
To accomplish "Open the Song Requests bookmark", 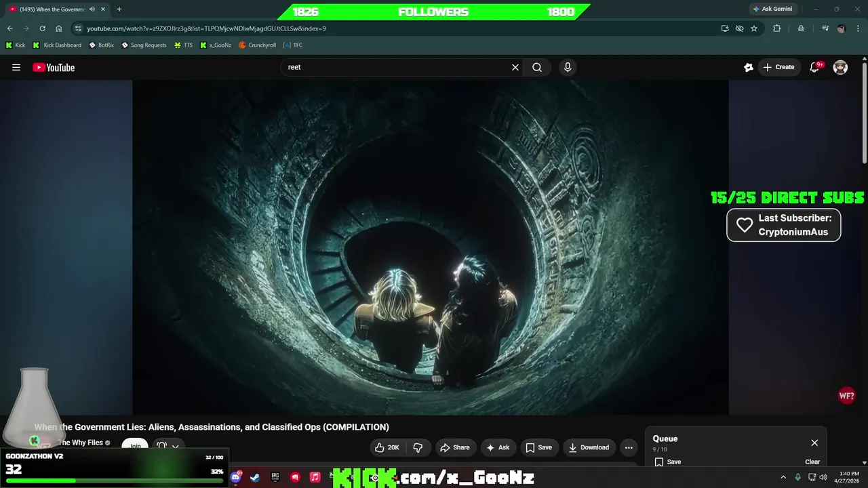I will pyautogui.click(x=144, y=45).
